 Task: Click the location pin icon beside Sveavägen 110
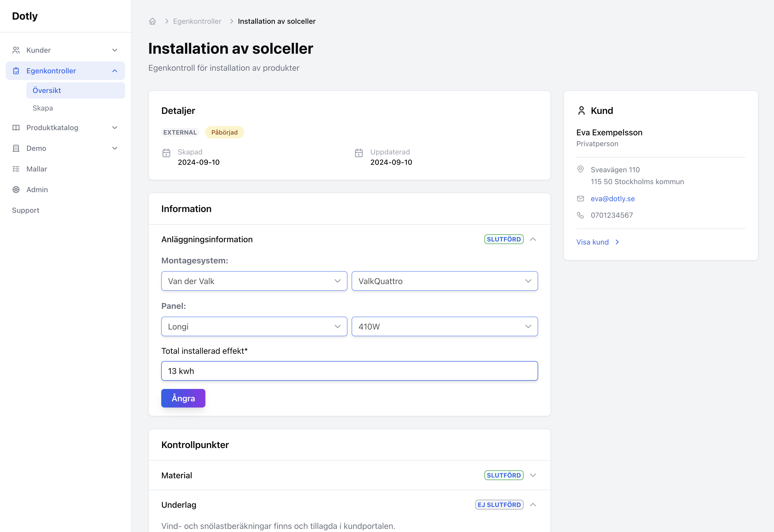(x=580, y=169)
